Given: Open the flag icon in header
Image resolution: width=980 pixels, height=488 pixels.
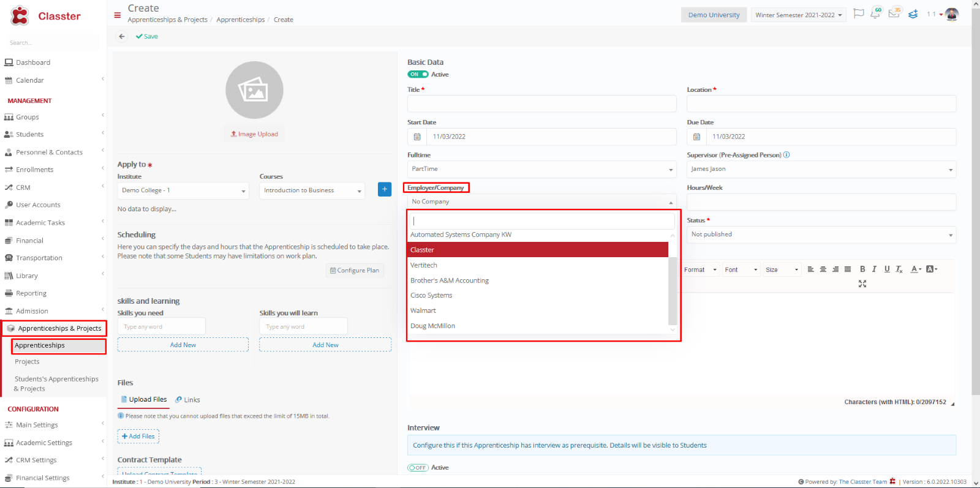Looking at the screenshot, I should pos(859,13).
